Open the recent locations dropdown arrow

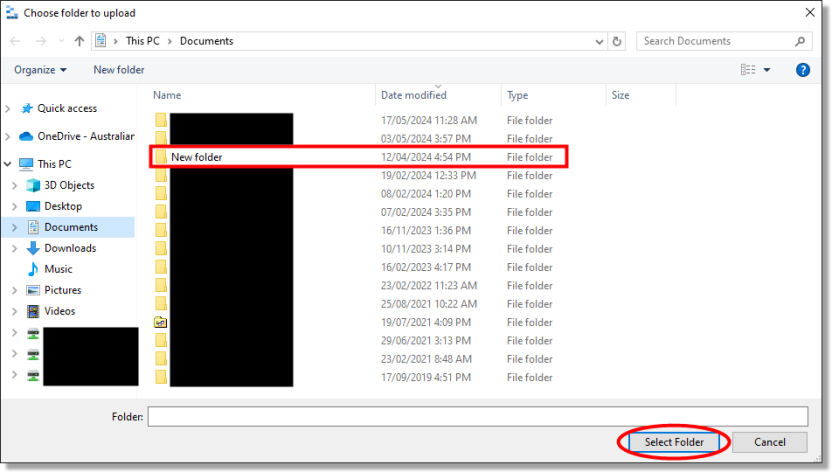[x=61, y=41]
